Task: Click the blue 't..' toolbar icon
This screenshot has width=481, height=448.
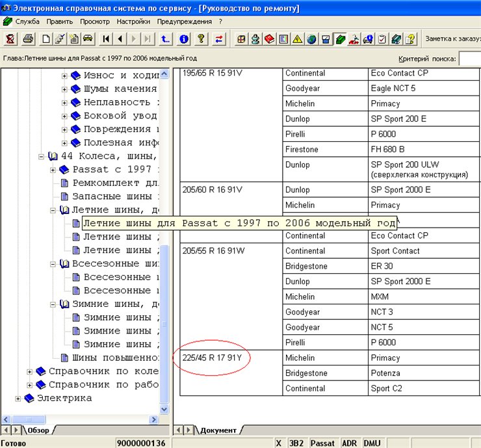Action: tap(165, 39)
